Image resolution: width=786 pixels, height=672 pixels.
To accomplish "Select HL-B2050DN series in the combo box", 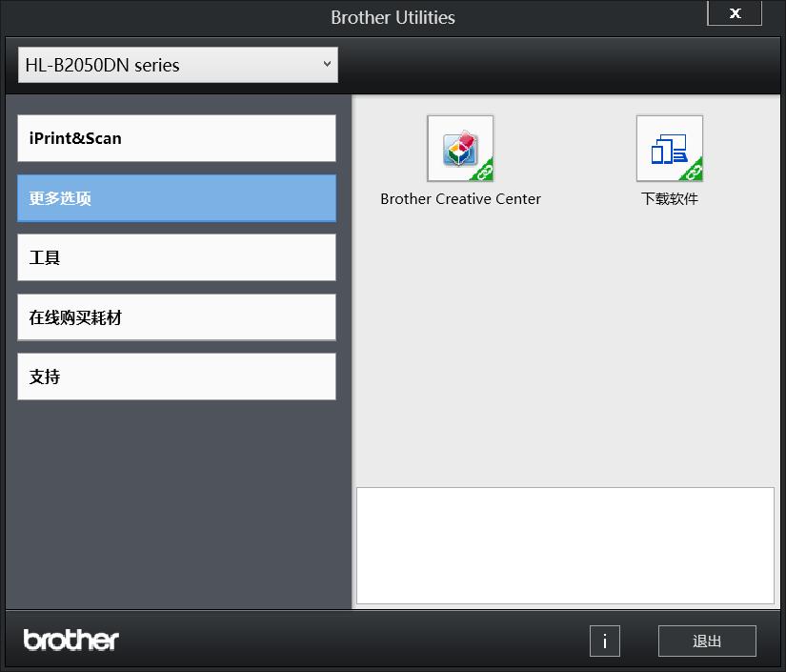I will click(177, 65).
